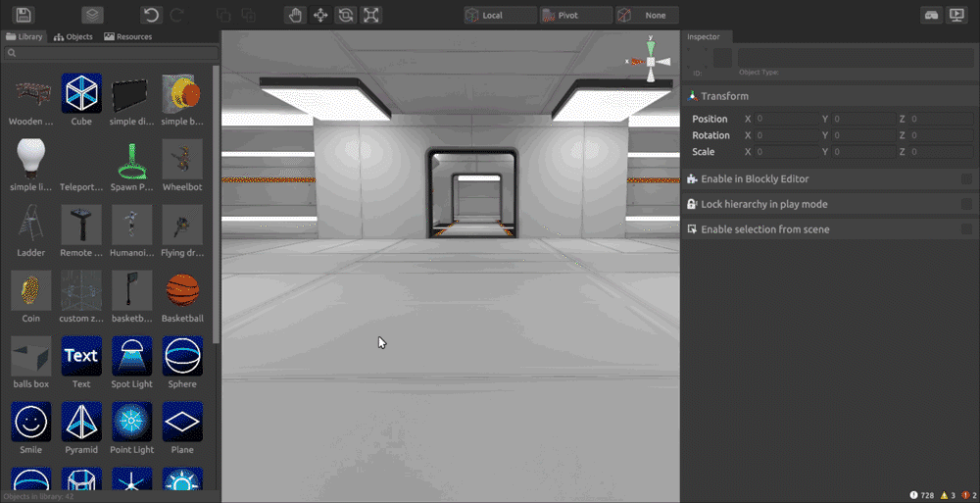Collapse the Transform section header
980x503 pixels.
click(x=724, y=96)
